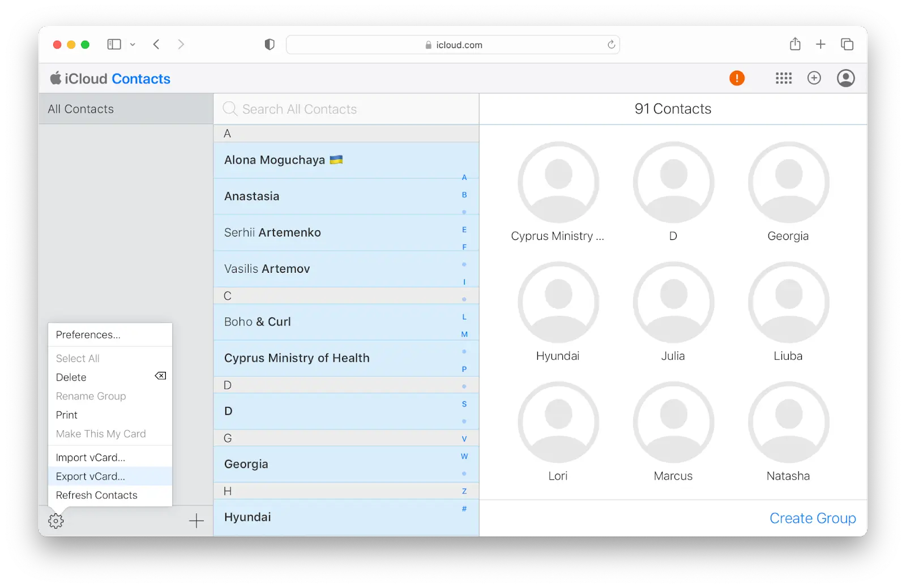
Task: Open the account profile icon
Action: 845,78
